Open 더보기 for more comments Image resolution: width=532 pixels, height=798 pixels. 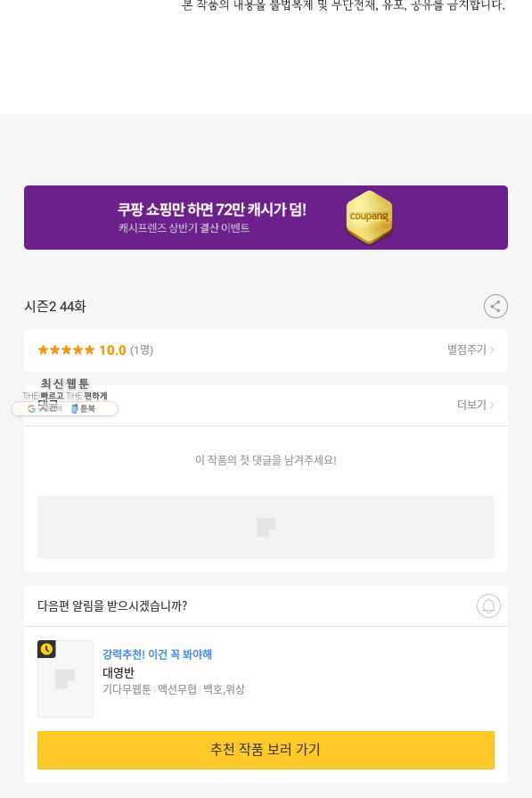[x=471, y=405]
